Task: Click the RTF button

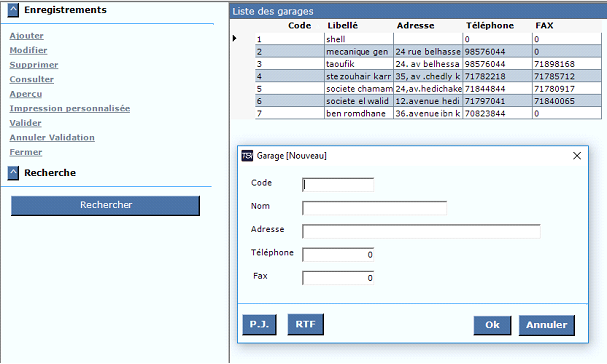Action: click(x=305, y=325)
